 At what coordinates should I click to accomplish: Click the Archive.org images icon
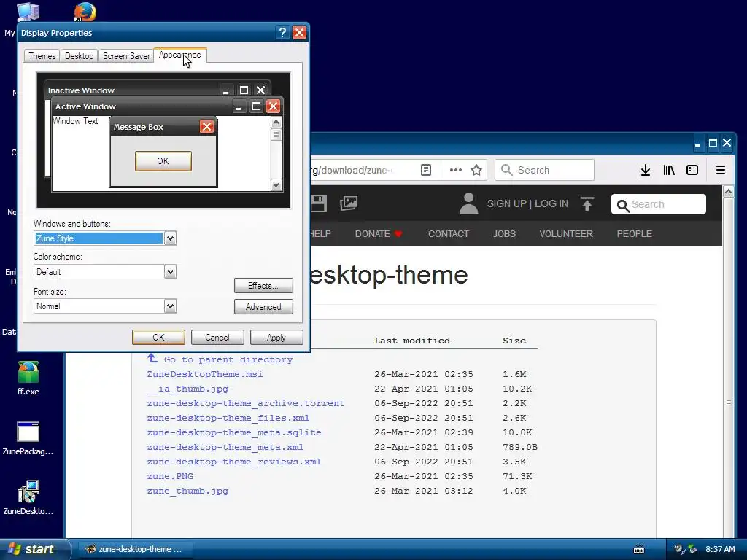click(348, 203)
